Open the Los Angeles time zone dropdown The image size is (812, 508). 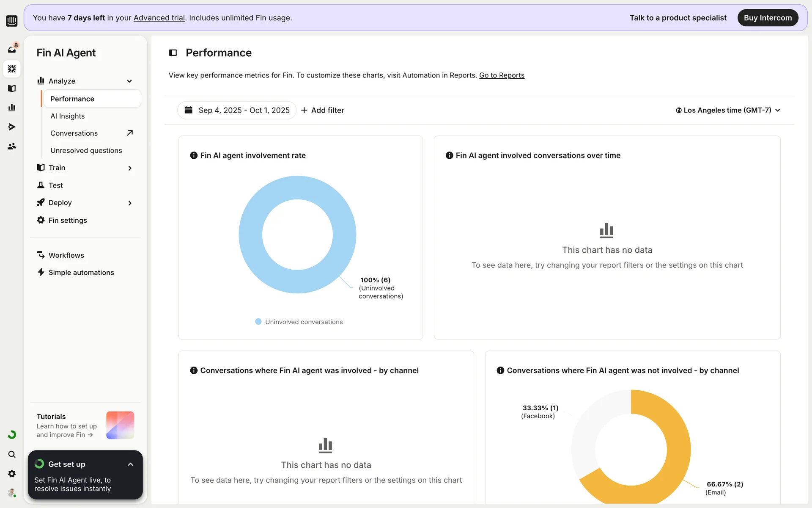coord(727,110)
